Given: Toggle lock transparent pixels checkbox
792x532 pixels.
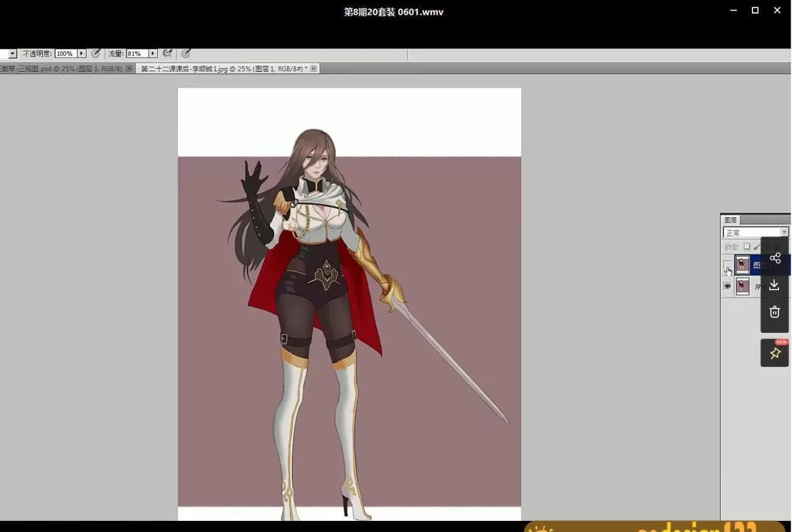Looking at the screenshot, I should point(747,247).
